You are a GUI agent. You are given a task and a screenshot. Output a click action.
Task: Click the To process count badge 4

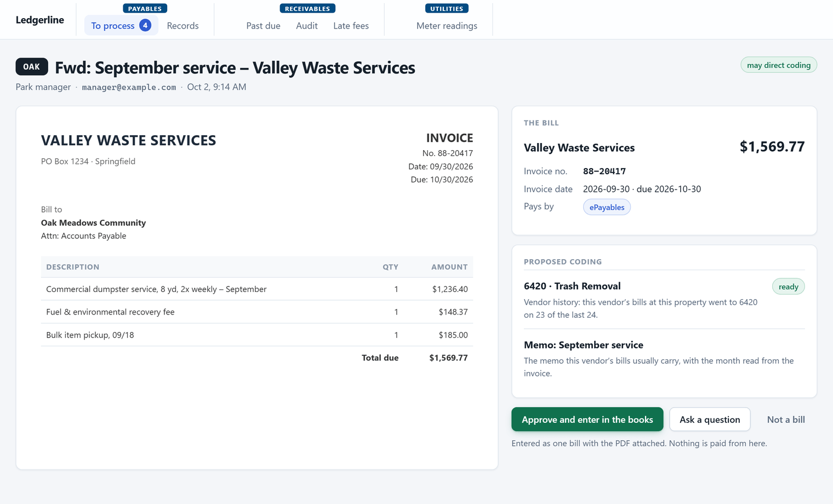tap(145, 25)
